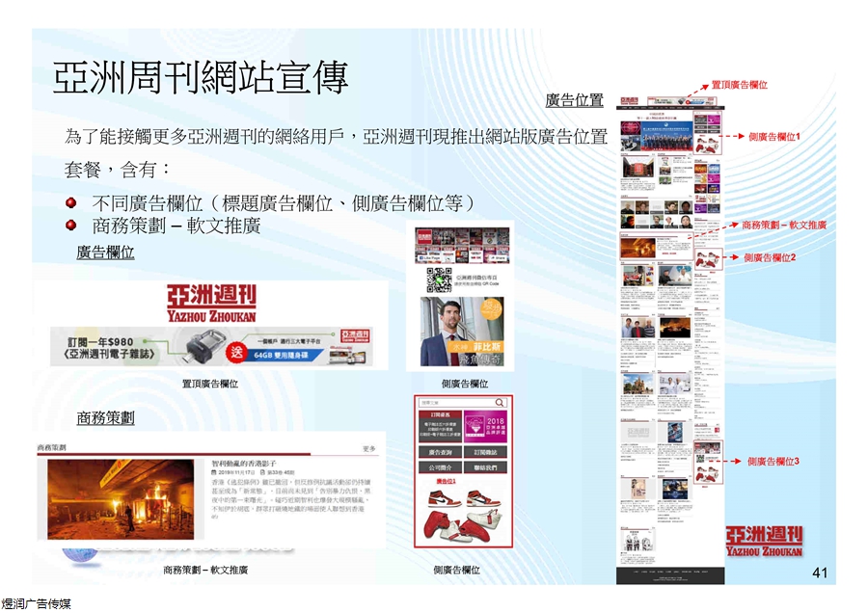Click the QR code image in the side ad
The width and height of the screenshot is (868, 613).
439,280
